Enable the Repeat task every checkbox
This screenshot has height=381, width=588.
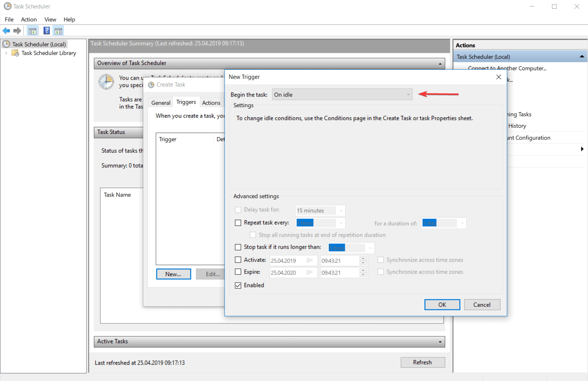238,222
